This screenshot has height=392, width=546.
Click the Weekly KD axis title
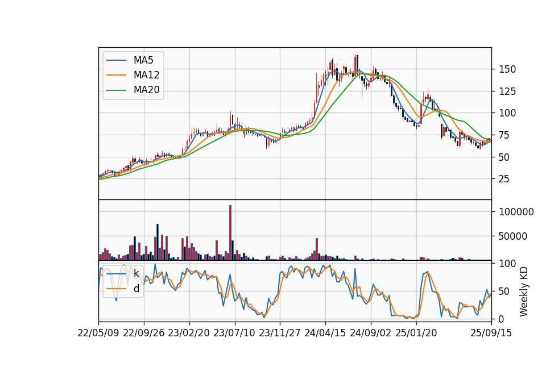coord(524,291)
